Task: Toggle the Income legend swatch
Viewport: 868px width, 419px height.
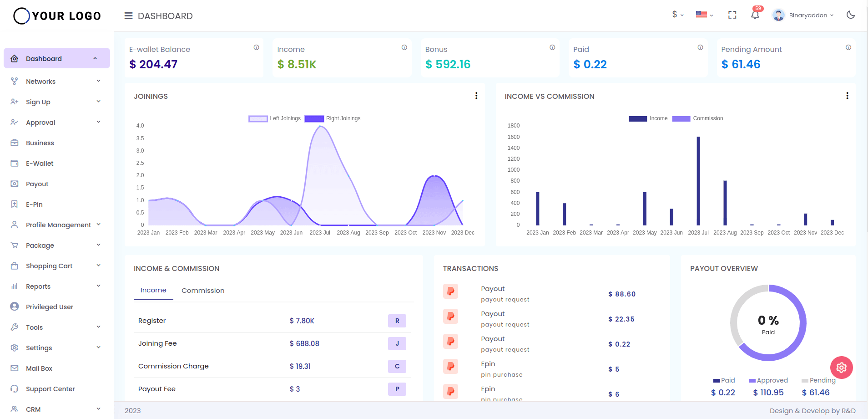Action: coord(638,118)
